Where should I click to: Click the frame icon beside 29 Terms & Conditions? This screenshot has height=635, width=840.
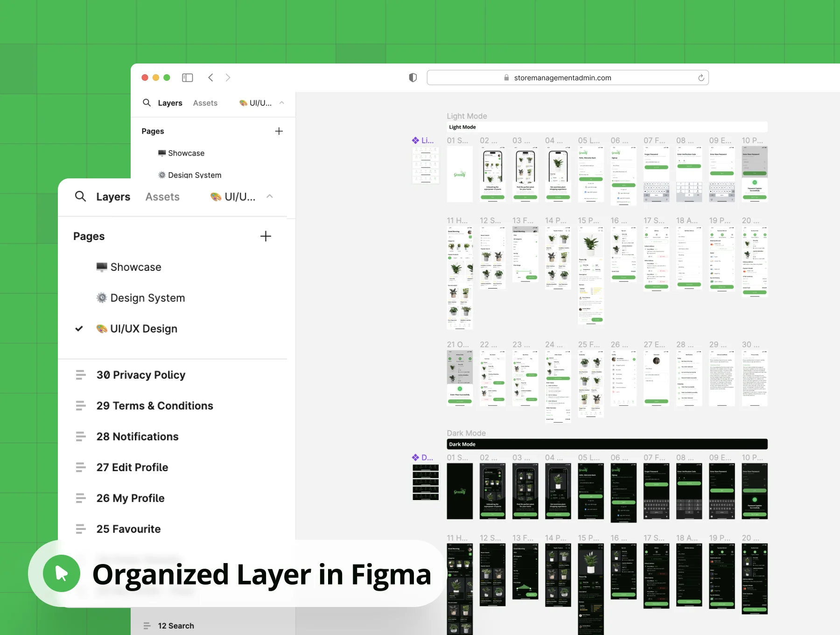[x=81, y=406]
